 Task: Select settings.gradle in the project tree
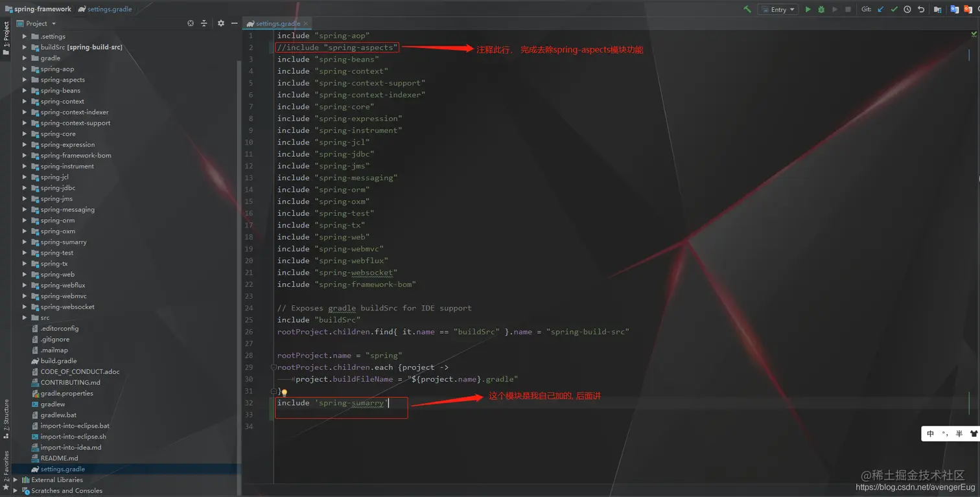(62, 469)
